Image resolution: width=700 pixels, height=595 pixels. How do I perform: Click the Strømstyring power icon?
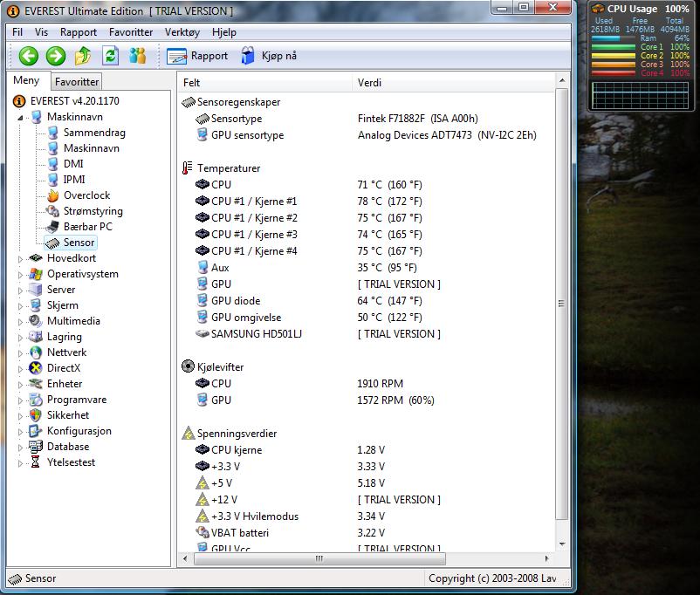tap(53, 211)
